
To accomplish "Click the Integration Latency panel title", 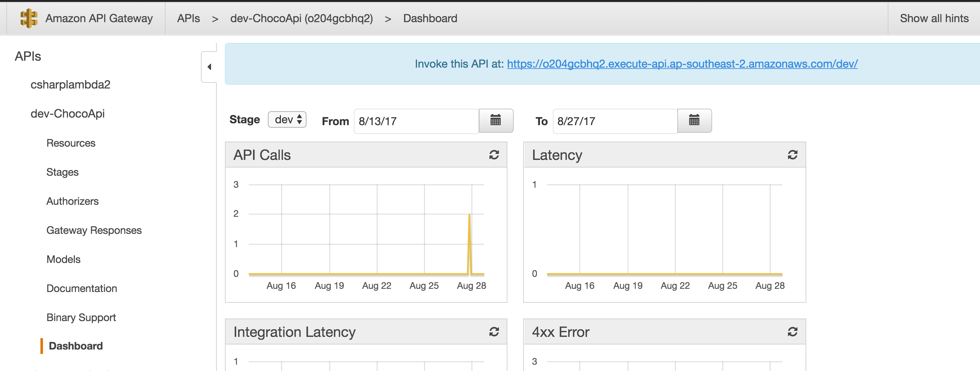I will [x=294, y=332].
